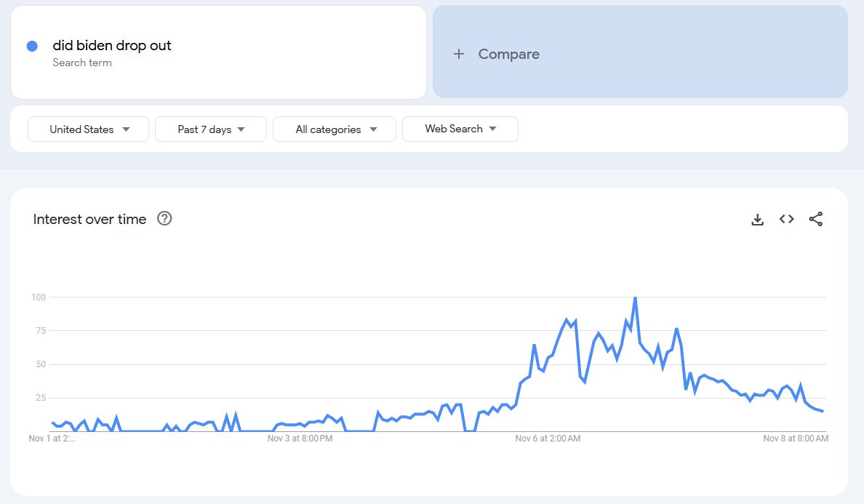Download the Interest over time chart CSV
Image resolution: width=864 pixels, height=504 pixels.
758,219
